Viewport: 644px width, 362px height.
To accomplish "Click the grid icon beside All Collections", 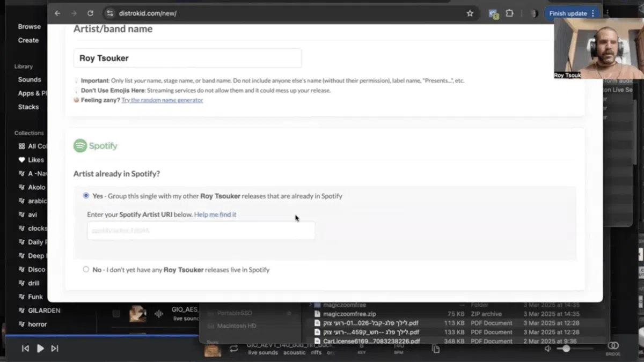I will (22, 146).
